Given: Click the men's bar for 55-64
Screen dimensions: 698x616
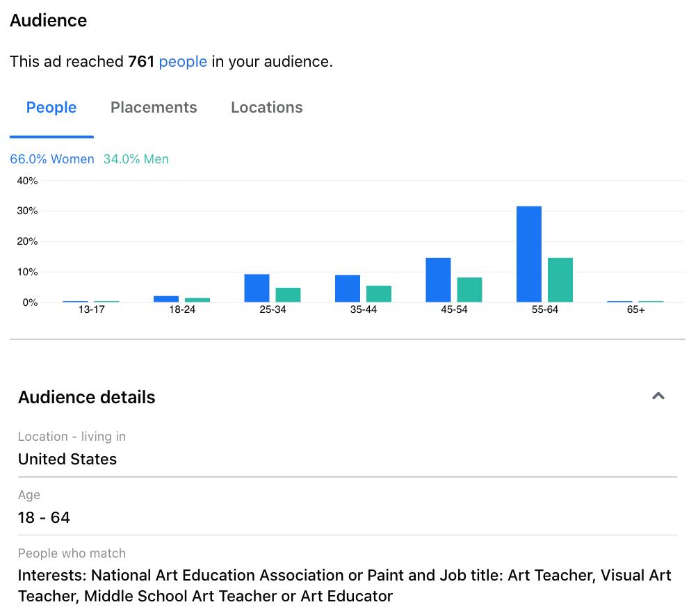Looking at the screenshot, I should (x=560, y=280).
